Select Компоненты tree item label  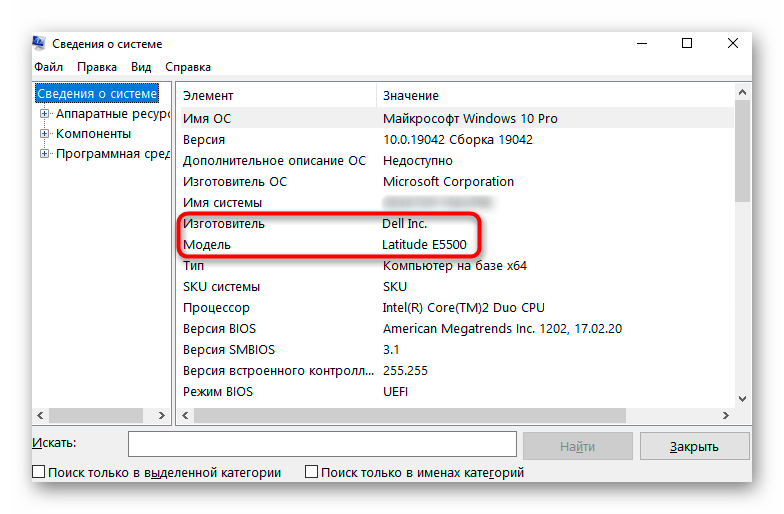tap(94, 134)
